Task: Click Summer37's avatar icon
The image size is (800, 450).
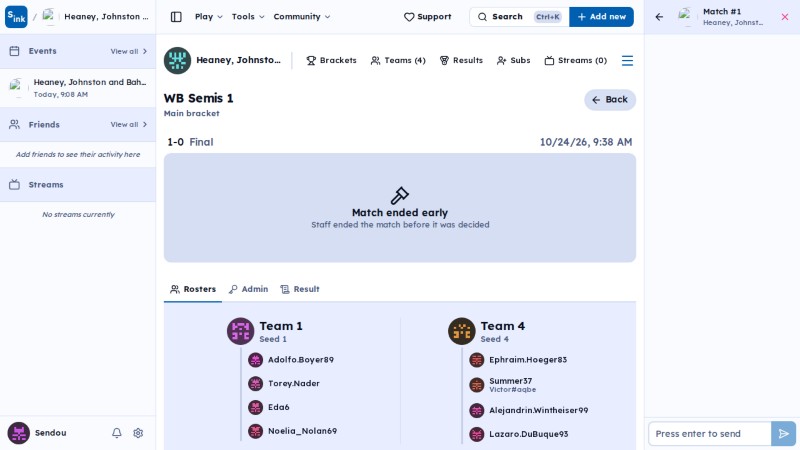Action: coord(477,385)
